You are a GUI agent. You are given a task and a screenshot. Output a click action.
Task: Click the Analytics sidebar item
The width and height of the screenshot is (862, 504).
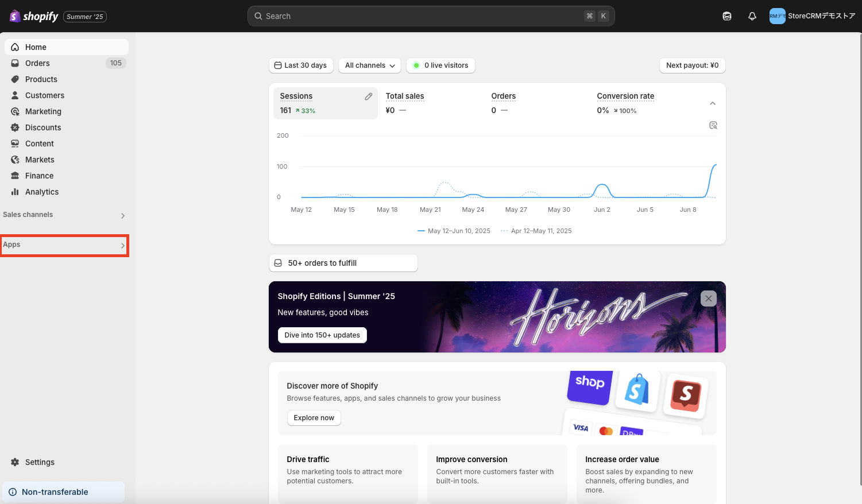click(x=67, y=192)
